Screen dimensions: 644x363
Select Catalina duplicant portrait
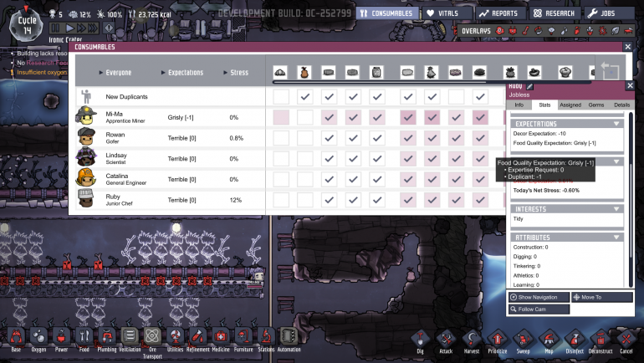click(86, 177)
